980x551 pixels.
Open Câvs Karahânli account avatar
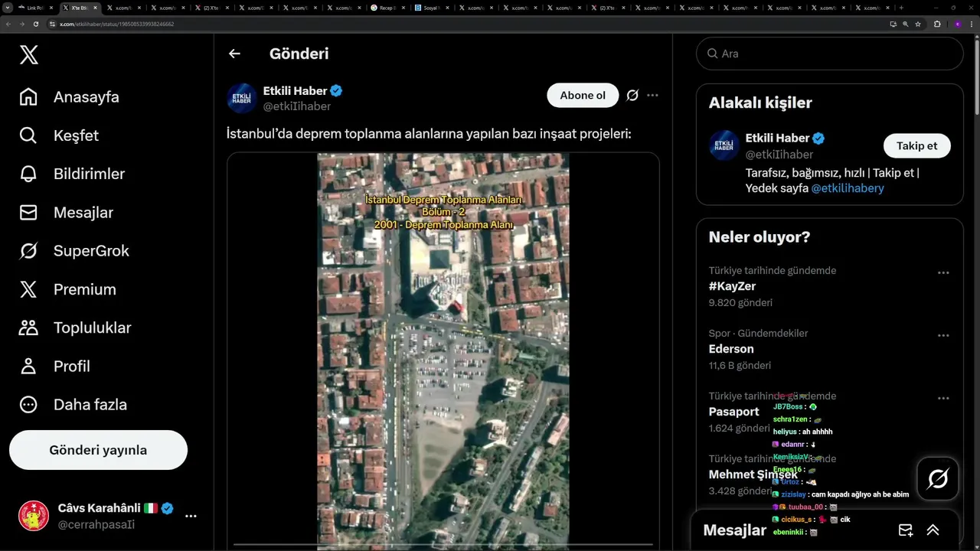pos(34,516)
